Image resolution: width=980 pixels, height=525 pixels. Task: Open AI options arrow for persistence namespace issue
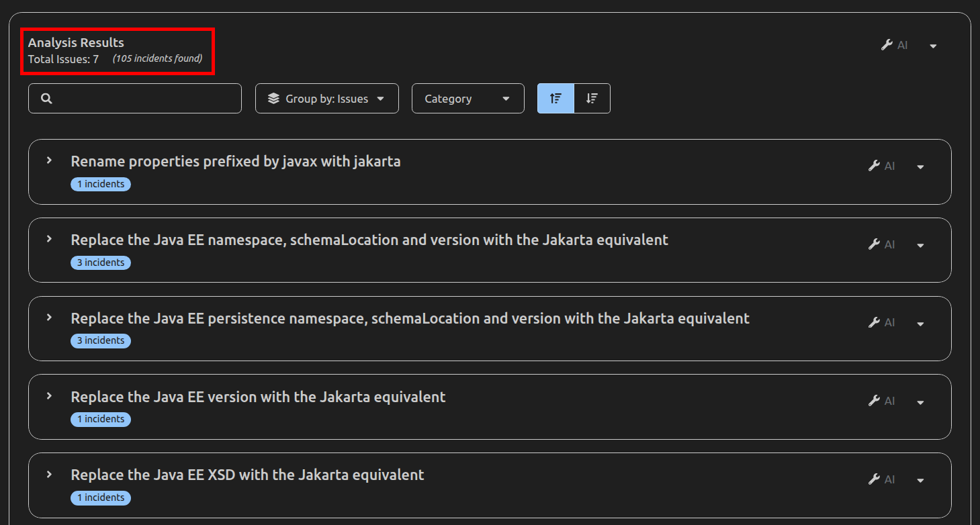pyautogui.click(x=920, y=324)
